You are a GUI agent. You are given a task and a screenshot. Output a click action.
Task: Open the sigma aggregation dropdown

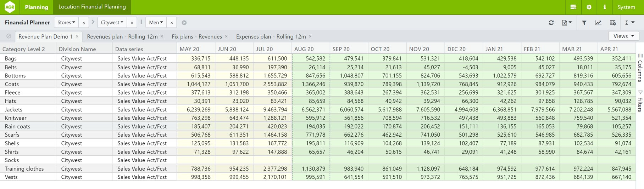tap(629, 23)
